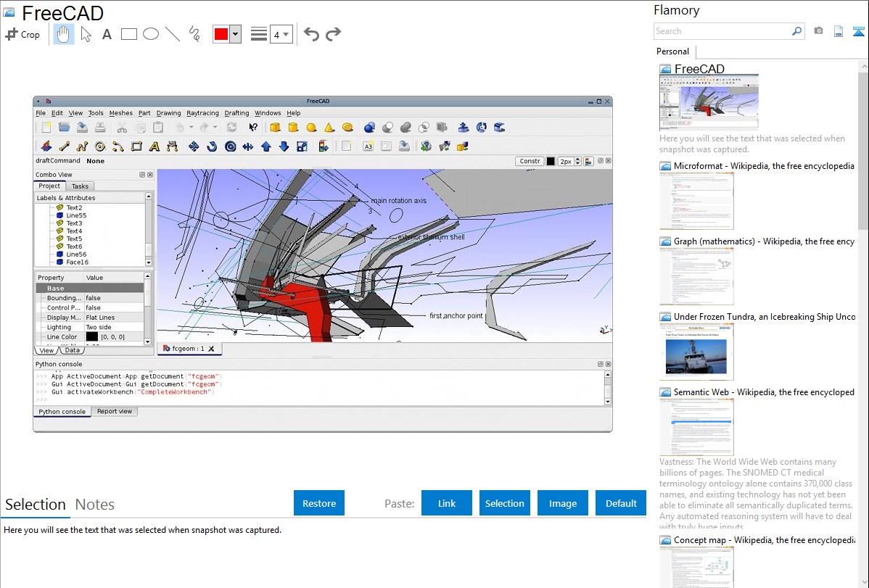Click the What's This help cursor icon
Viewport: 869px width, 588px height.
(x=252, y=128)
